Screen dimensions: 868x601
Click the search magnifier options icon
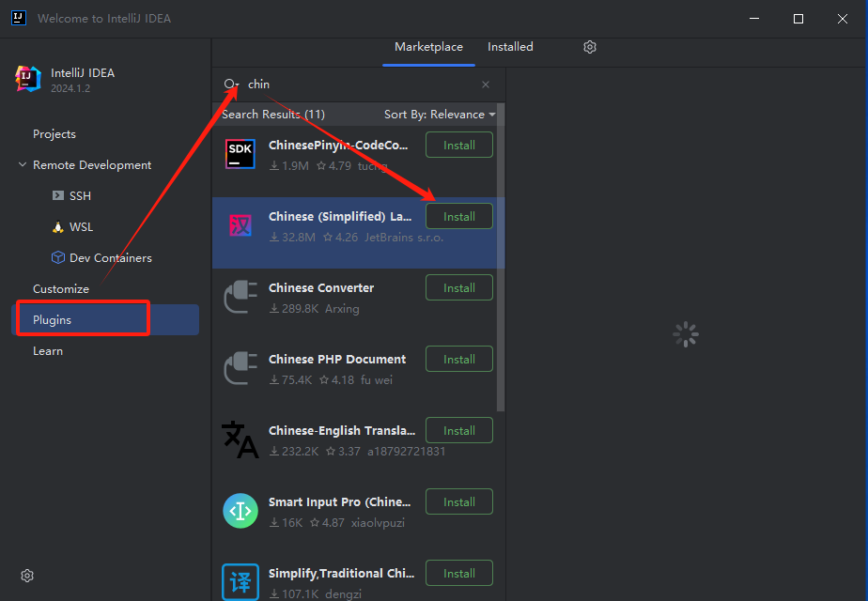click(x=231, y=85)
